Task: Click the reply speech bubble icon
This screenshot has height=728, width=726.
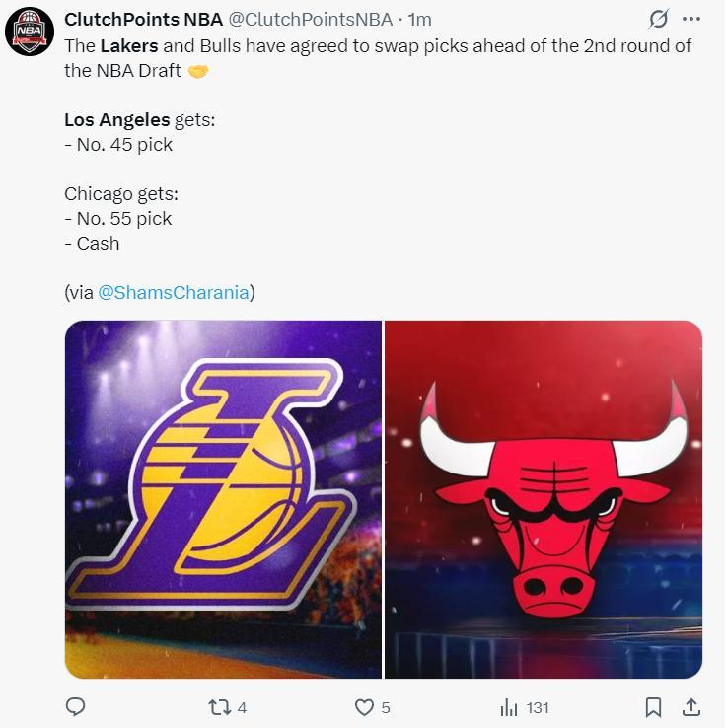Action: (x=75, y=707)
